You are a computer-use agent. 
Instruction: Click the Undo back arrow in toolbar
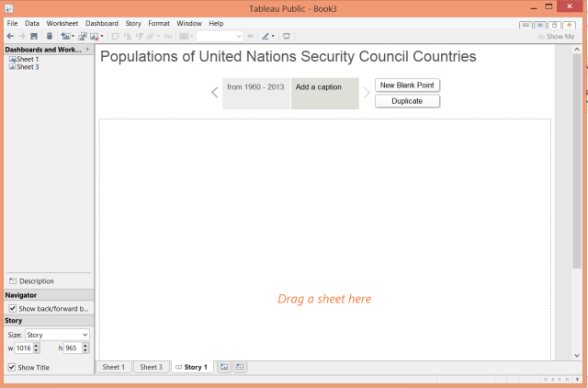[x=10, y=36]
